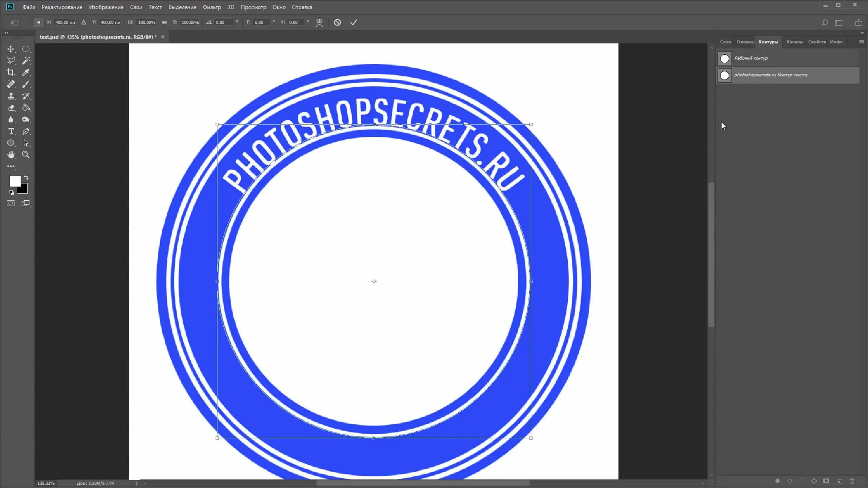Open the Слои panel

tap(726, 41)
